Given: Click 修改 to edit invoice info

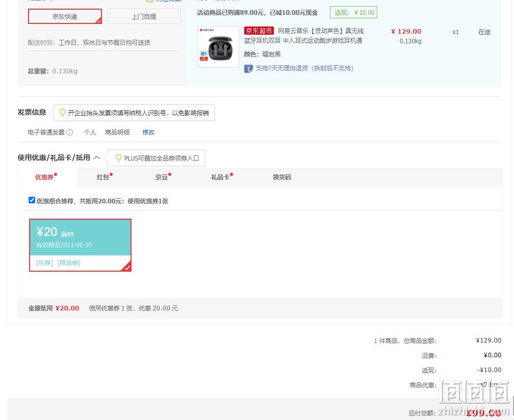Looking at the screenshot, I should [x=148, y=133].
